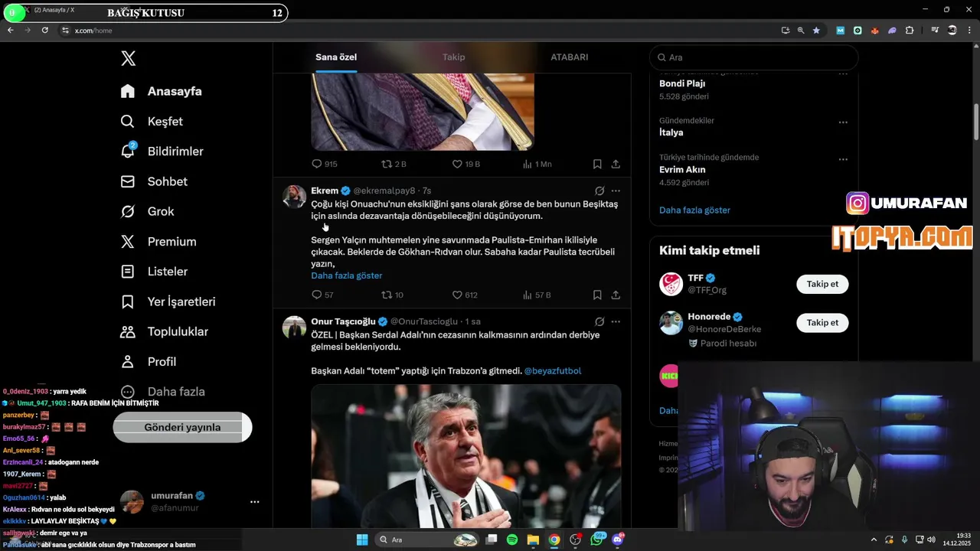
Task: Open Bondi Plajı trend
Action: click(x=682, y=83)
